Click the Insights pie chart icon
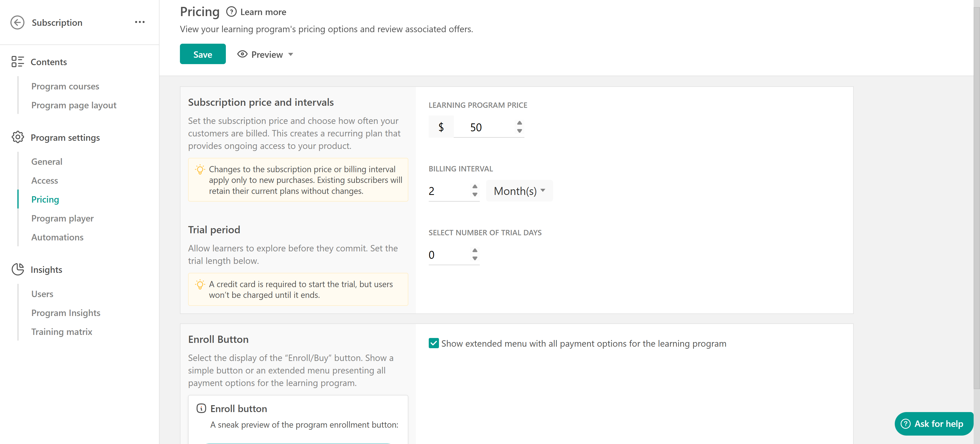The width and height of the screenshot is (980, 444). coord(18,269)
